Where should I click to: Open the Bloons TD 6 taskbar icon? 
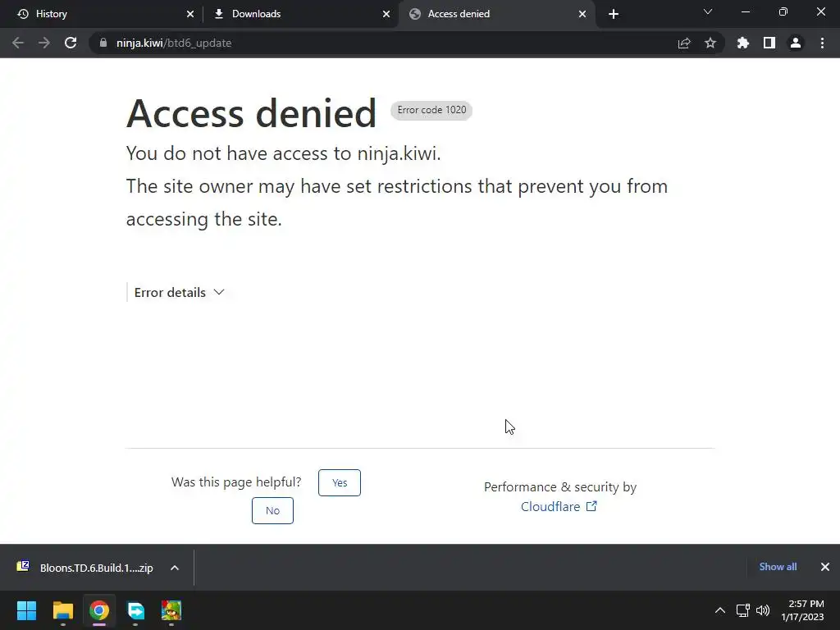(171, 610)
